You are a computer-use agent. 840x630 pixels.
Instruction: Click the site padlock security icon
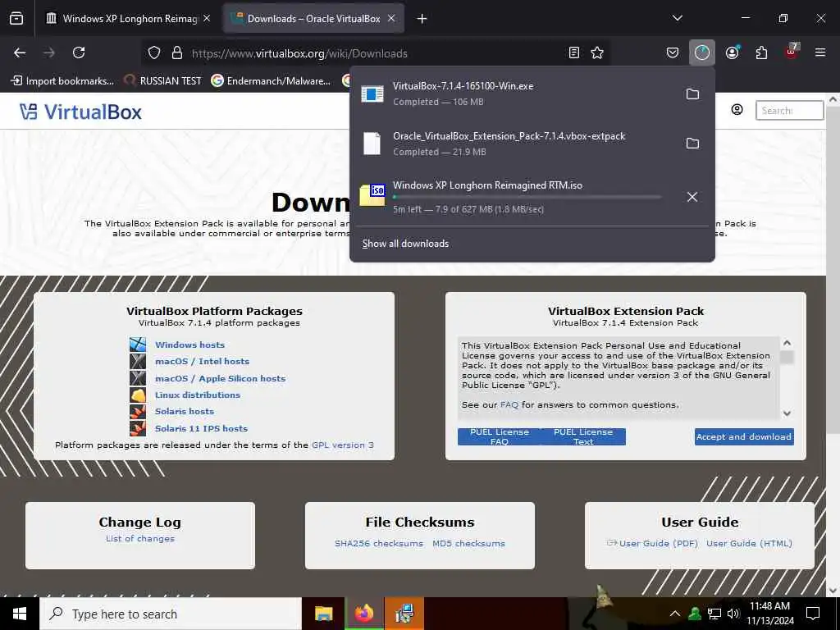click(x=177, y=52)
